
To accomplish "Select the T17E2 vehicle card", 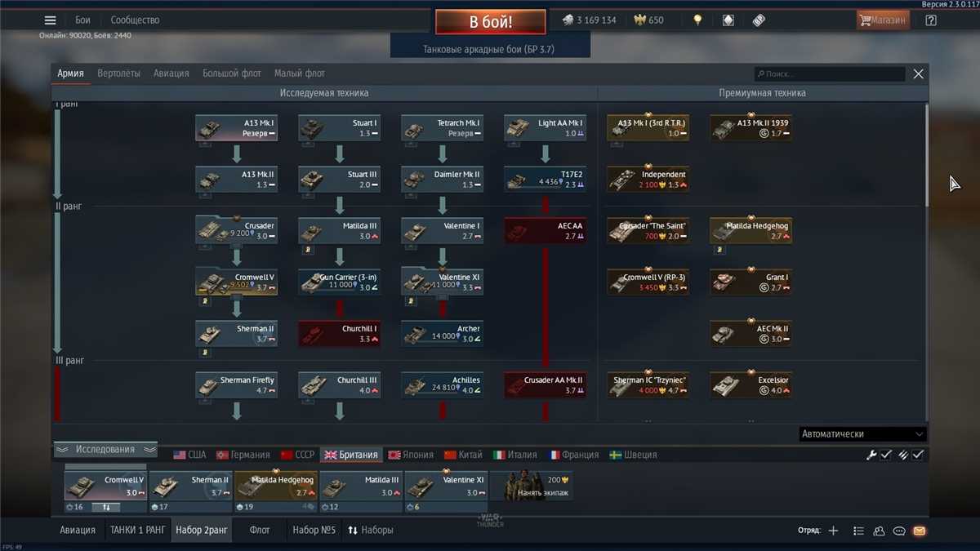I will 546,180.
